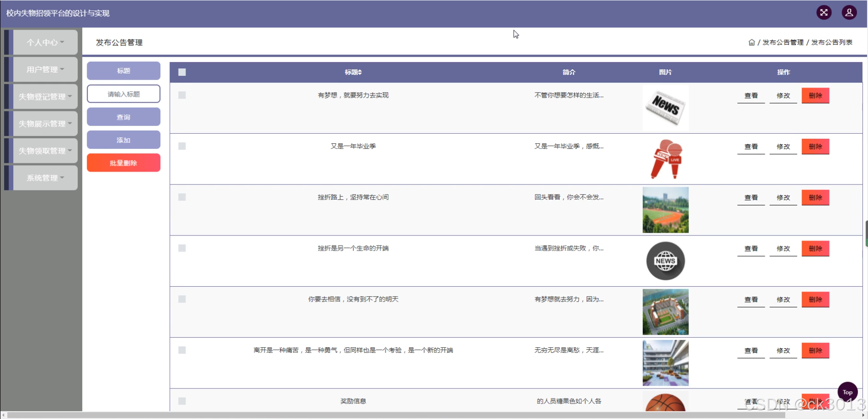This screenshot has height=419, width=868.
Task: Click 发布公告列表 breadcrumb item
Action: point(832,42)
